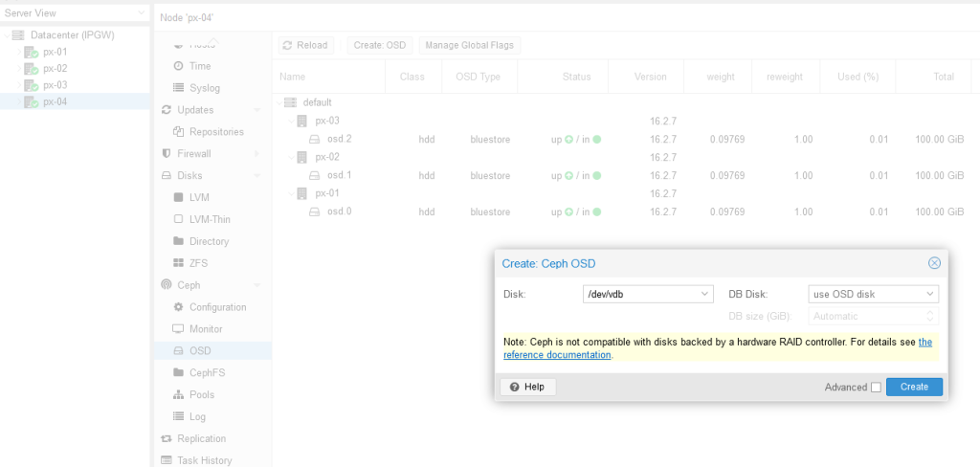Click the Pools sitemap icon
The width and height of the screenshot is (980, 467).
(x=178, y=394)
